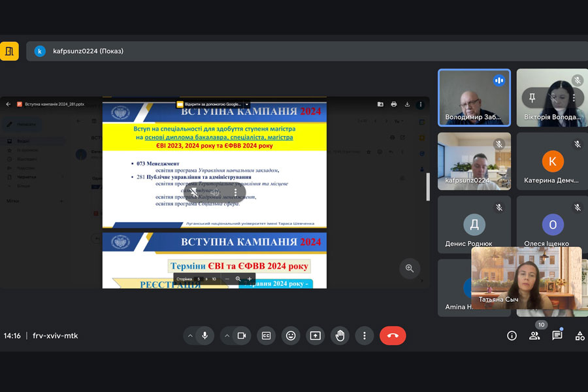
Task: Open three-dot options on Вікторія Волода... tile
Action: 574,98
